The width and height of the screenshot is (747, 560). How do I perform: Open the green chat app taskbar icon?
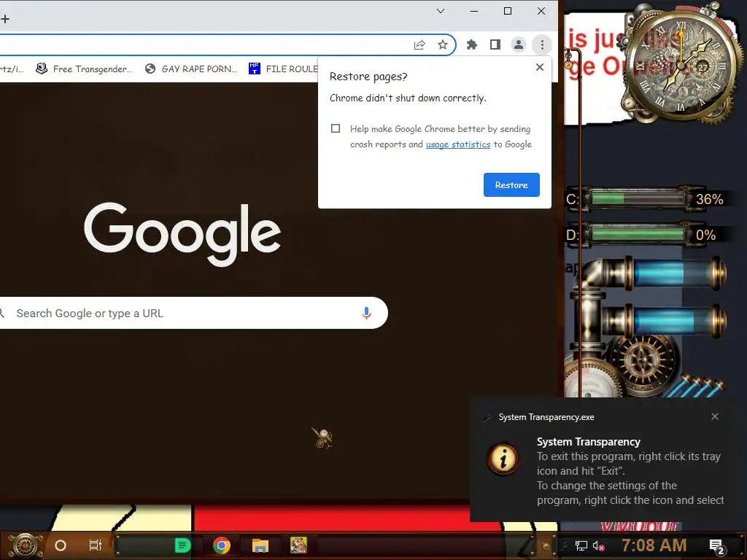(182, 545)
